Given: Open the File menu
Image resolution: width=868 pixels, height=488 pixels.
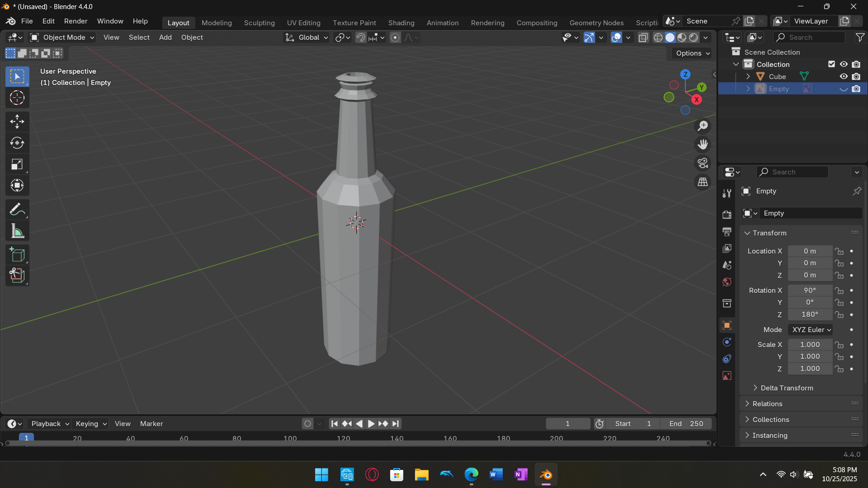Looking at the screenshot, I should click(x=27, y=21).
